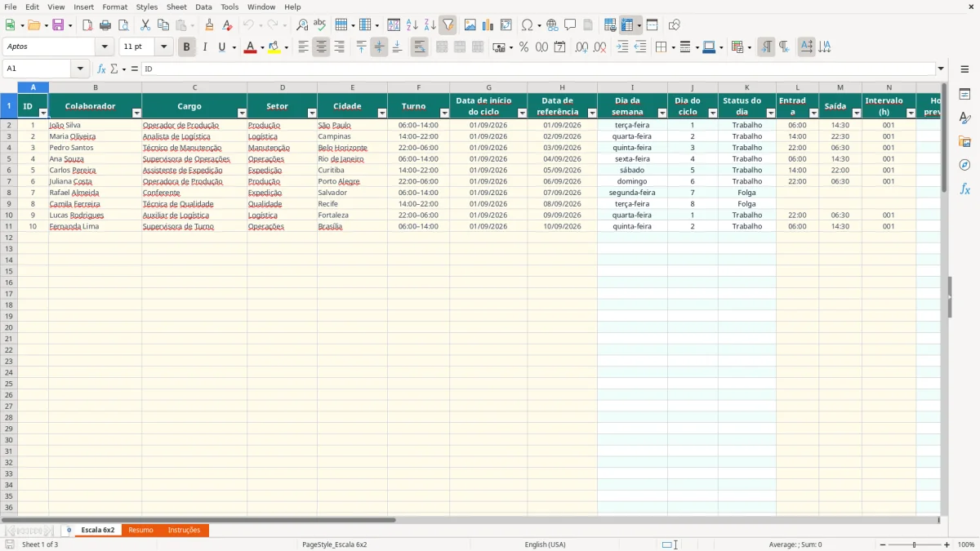Image resolution: width=980 pixels, height=551 pixels.
Task: Click Add Decimal Place icon
Action: tap(581, 47)
